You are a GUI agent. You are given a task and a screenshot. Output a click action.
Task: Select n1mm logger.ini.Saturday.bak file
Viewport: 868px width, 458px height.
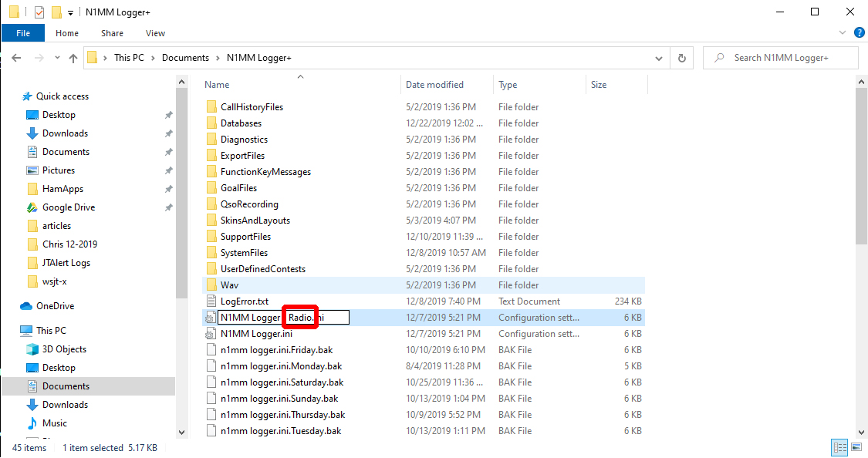(x=282, y=382)
